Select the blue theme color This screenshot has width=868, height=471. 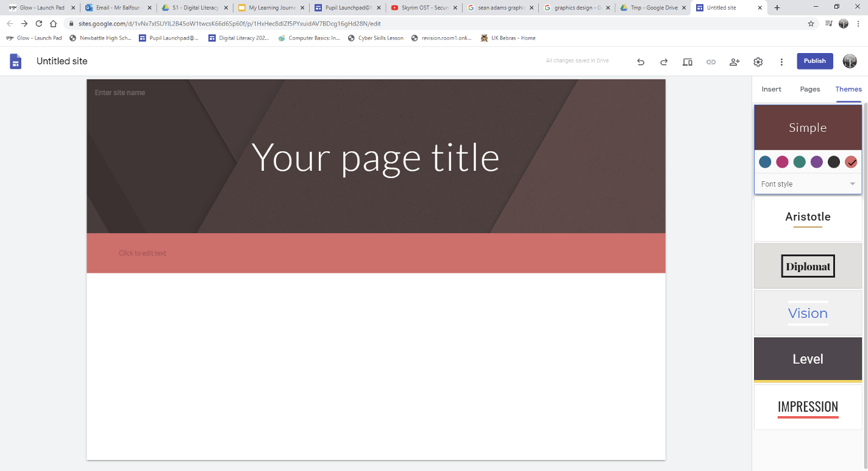click(765, 162)
